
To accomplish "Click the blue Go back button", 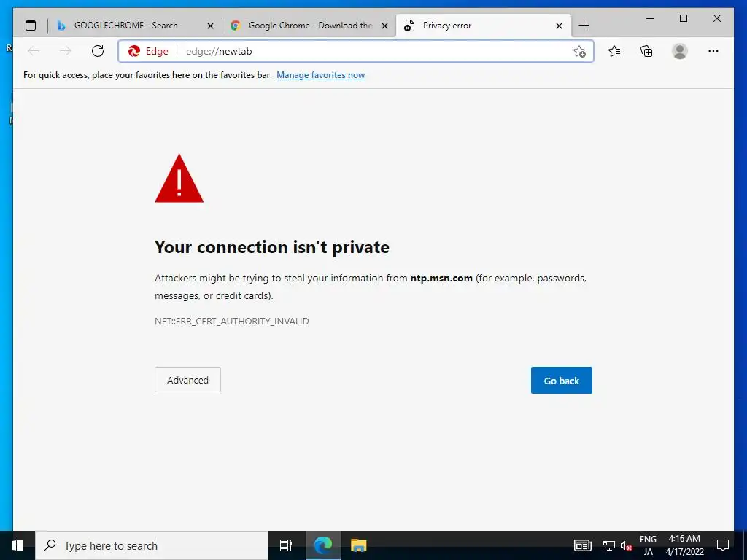I will (561, 380).
